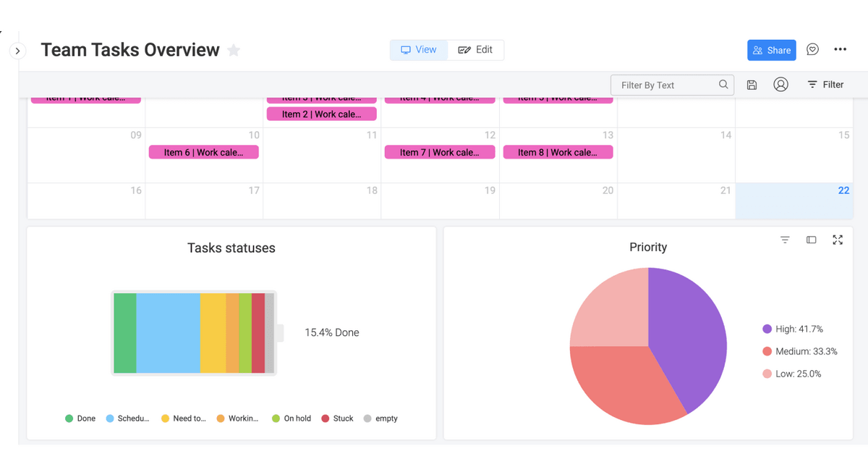868x475 pixels.
Task: Switch to Edit mode tab
Action: point(475,50)
